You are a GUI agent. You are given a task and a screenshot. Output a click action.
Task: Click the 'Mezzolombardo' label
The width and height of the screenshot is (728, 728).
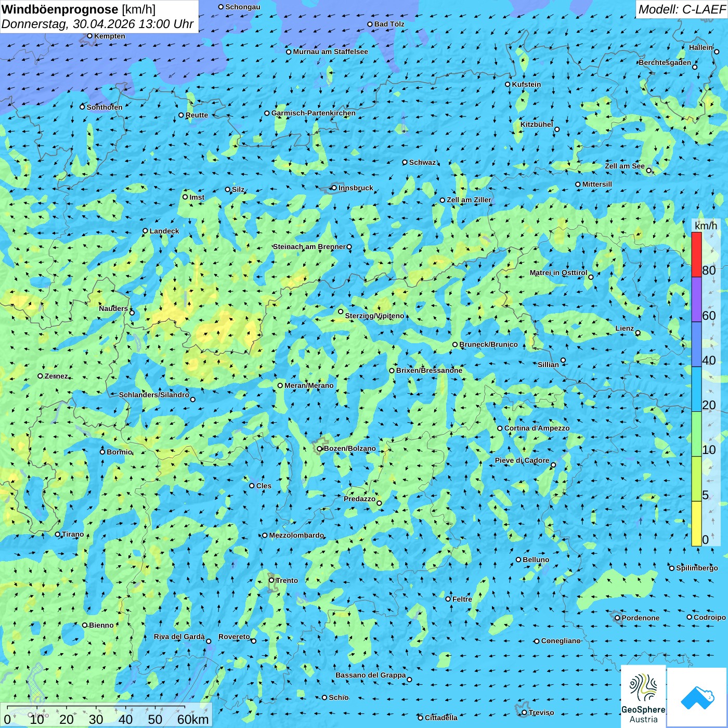[296, 535]
